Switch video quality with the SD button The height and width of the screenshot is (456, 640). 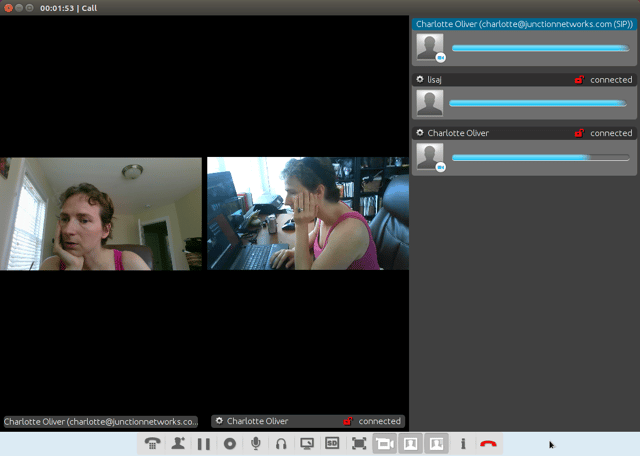point(333,443)
